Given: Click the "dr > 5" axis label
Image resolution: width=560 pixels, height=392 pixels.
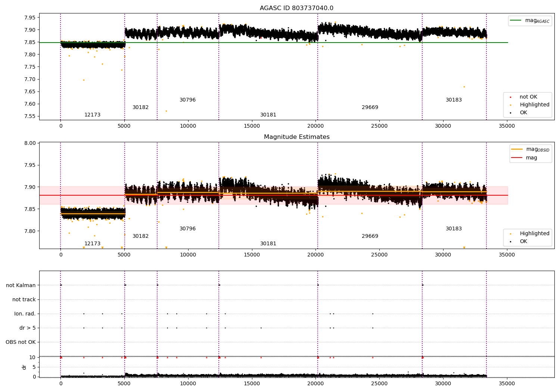Looking at the screenshot, I should coord(28,328).
